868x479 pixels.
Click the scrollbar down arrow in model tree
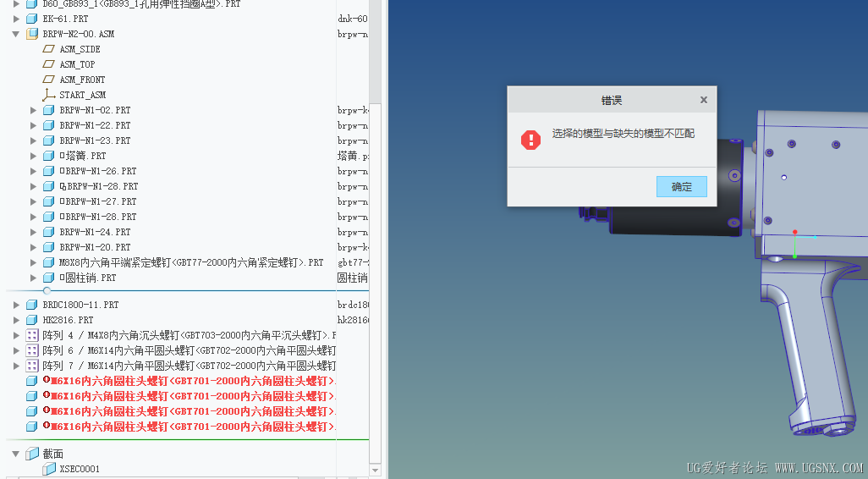coord(375,471)
